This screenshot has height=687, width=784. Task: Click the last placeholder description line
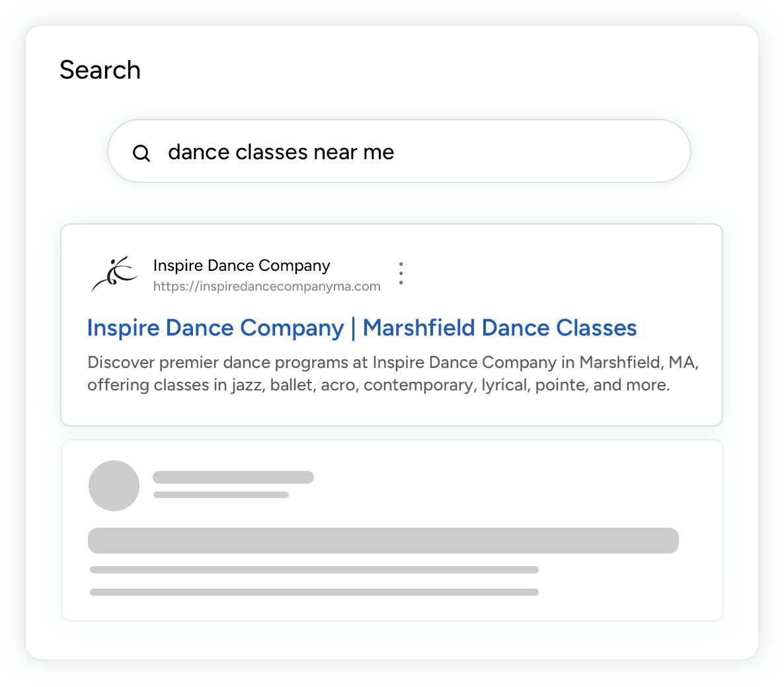pos(314,593)
